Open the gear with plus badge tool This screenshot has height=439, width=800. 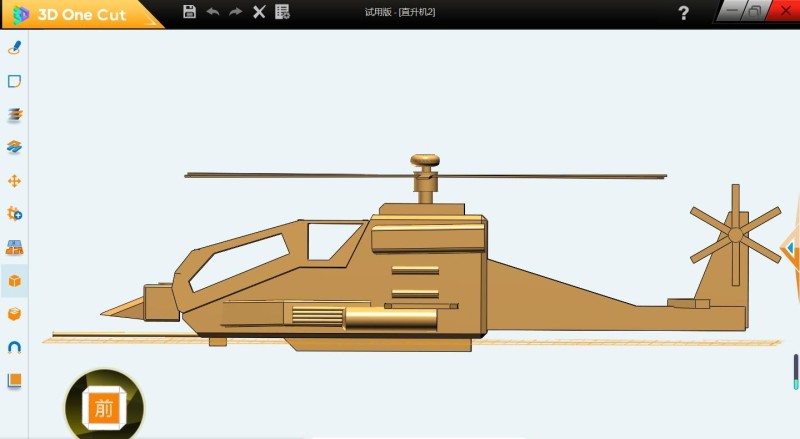pos(15,214)
